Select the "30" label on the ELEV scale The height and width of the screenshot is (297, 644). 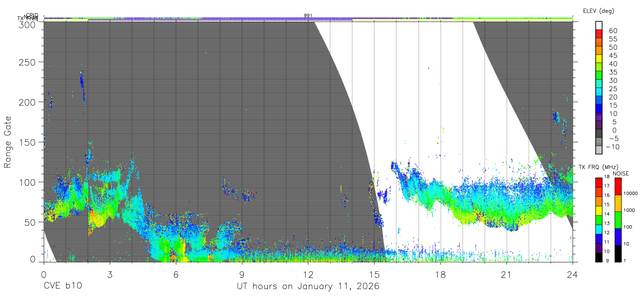tap(613, 80)
